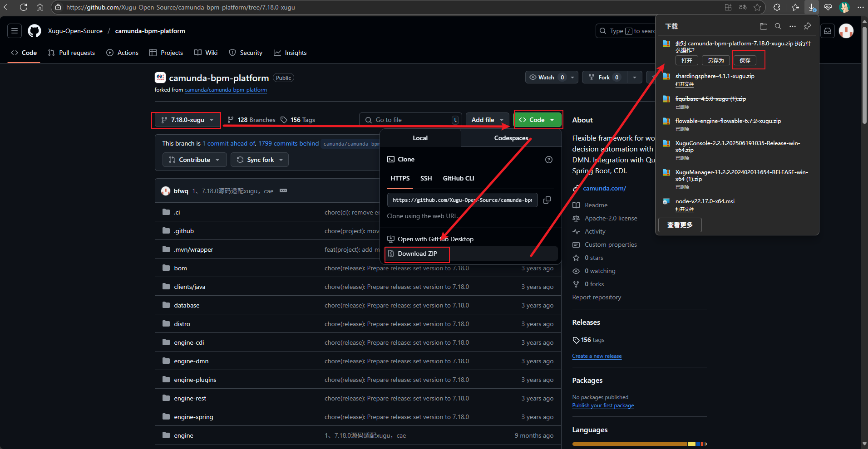The image size is (868, 449).
Task: Open the hamburger navigation menu
Action: pos(15,31)
